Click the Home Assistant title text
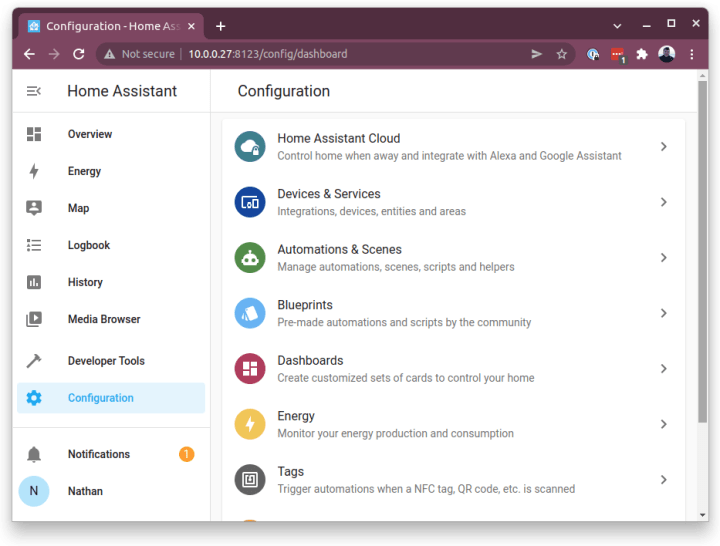Viewport: 720px width, 546px height. coord(122,91)
